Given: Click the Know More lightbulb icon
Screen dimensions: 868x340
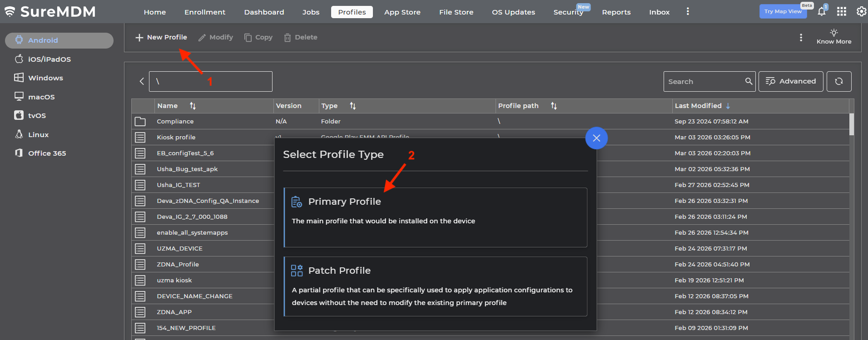Looking at the screenshot, I should pos(833,33).
